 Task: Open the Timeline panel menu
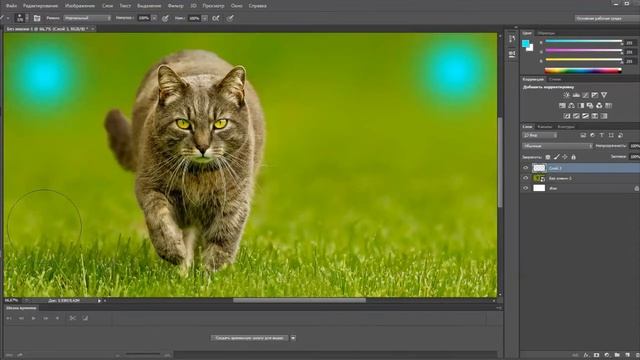499,308
